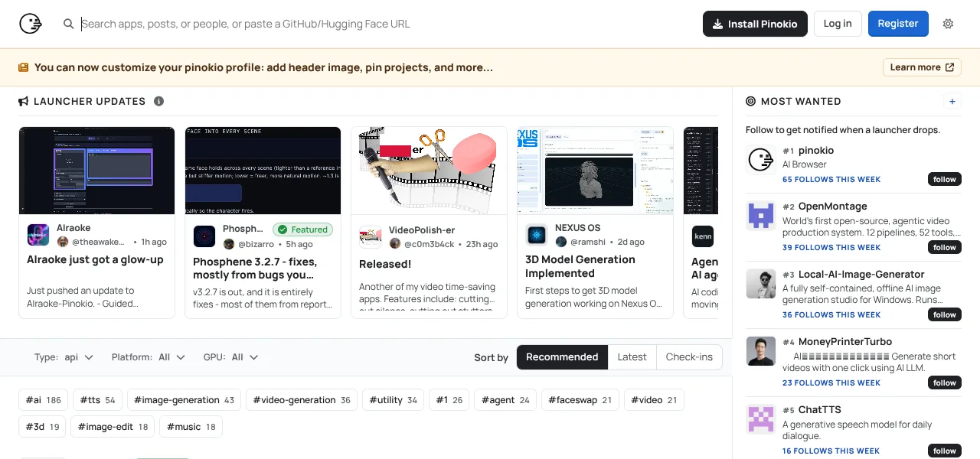Open pinokio avatar in Most Wanted list

click(x=761, y=160)
